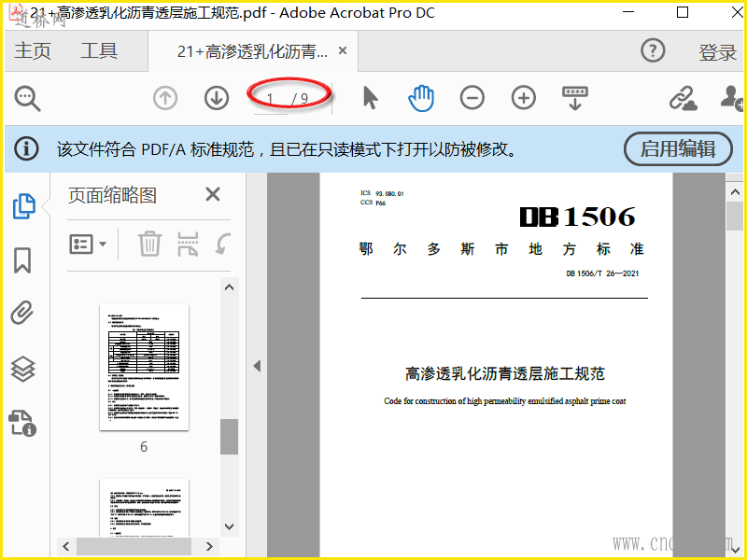Screen dimensions: 747x560
Task: Click the ICS 93.080.01 text
Action: click(x=382, y=193)
